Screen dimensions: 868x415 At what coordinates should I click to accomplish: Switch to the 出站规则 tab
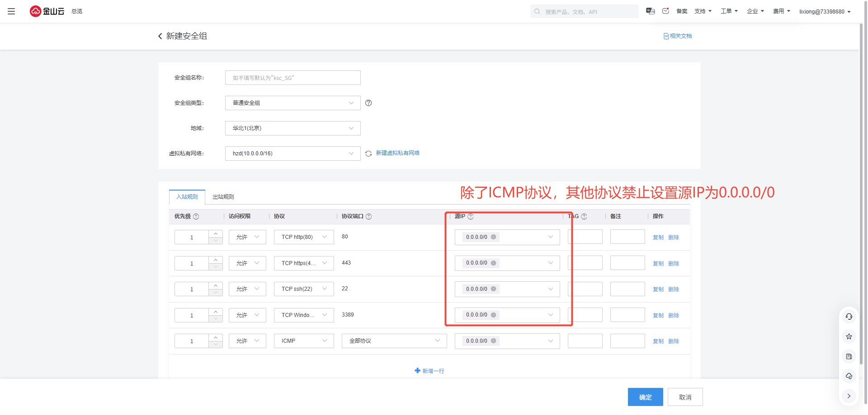pos(223,197)
